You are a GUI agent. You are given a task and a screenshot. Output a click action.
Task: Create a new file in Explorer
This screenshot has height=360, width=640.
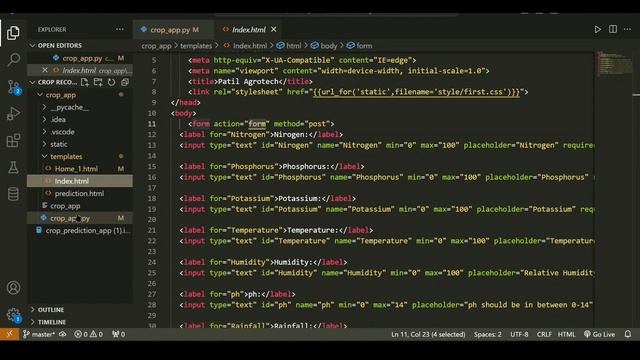pyautogui.click(x=84, y=82)
